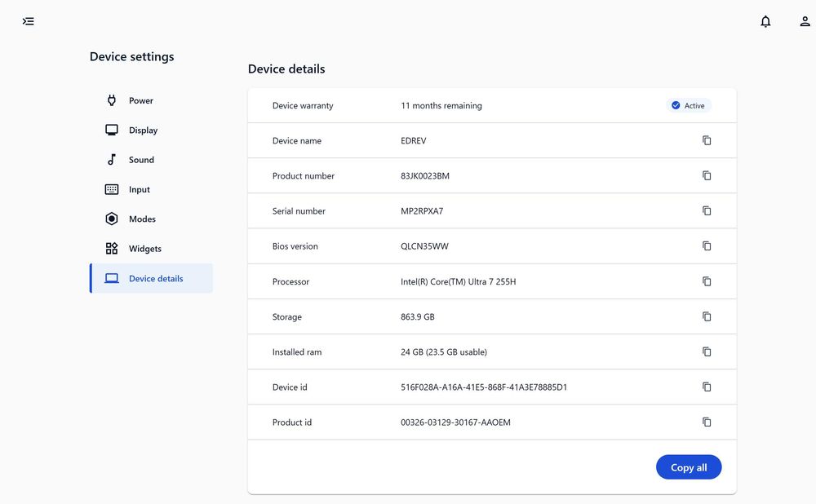Viewport: 816px width, 504px height.
Task: Click the Input keyboard icon
Action: [x=111, y=189]
